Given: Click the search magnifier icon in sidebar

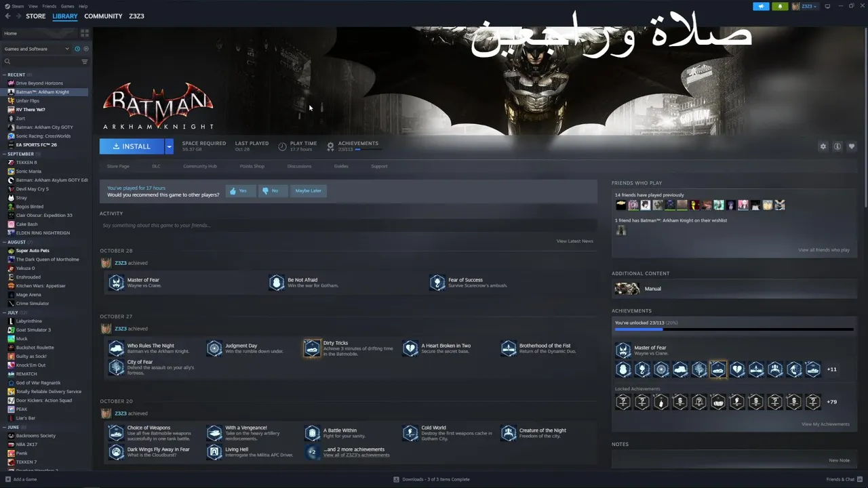Looking at the screenshot, I should (7, 62).
